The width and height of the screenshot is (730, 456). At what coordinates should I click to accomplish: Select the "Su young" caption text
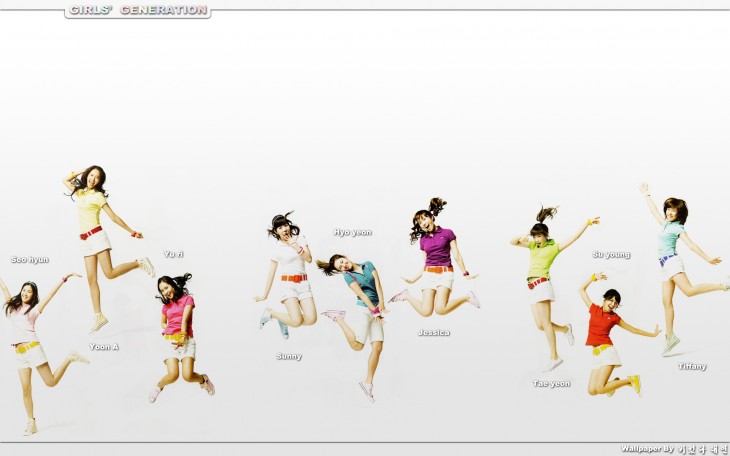[611, 255]
